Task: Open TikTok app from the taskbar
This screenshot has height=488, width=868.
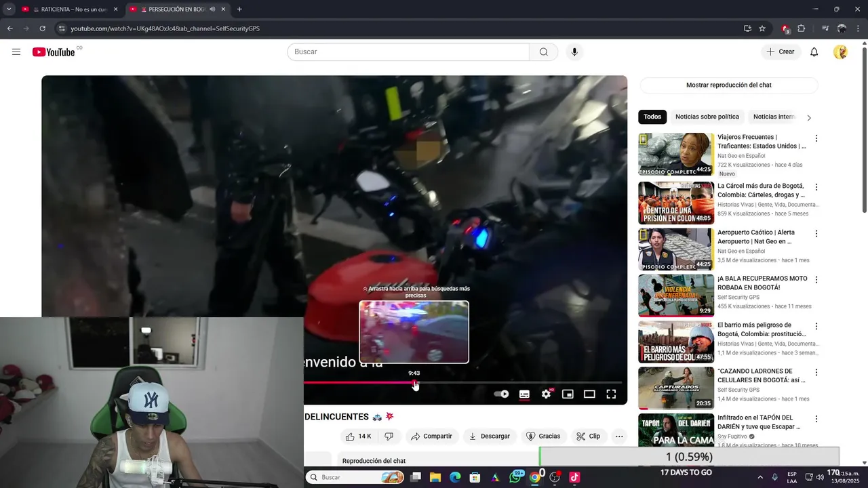Action: click(574, 477)
